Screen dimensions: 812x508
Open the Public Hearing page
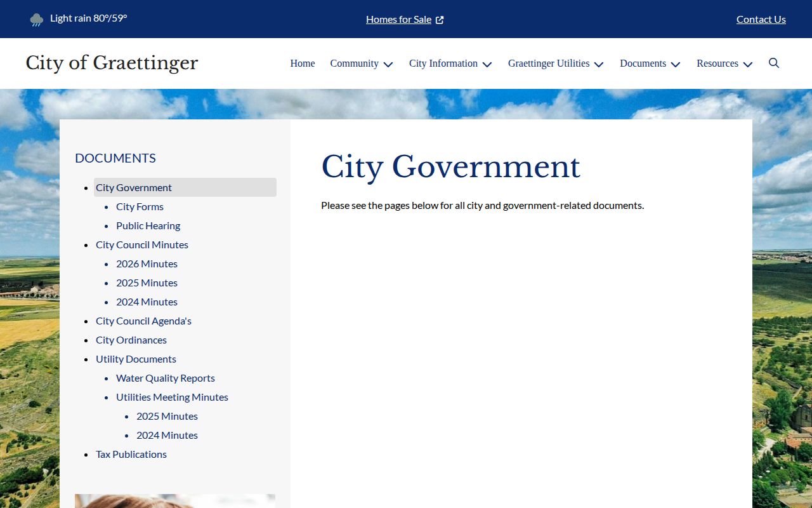[x=148, y=225]
